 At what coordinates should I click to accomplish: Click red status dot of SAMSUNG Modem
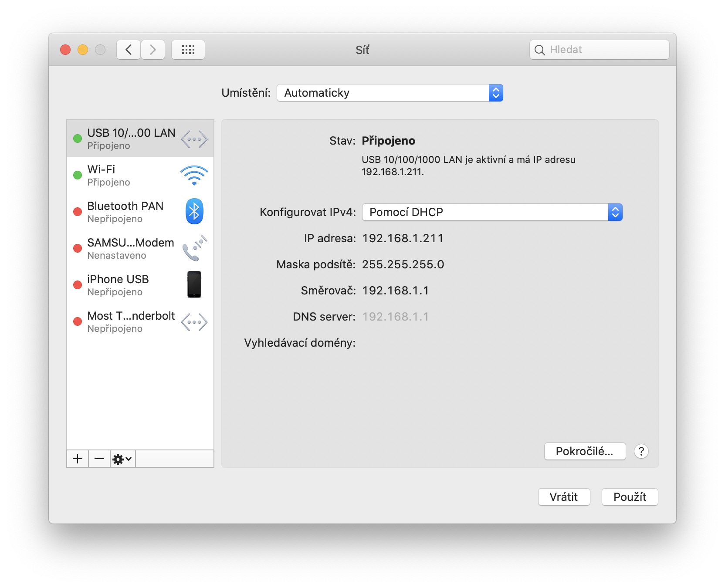[x=78, y=248]
